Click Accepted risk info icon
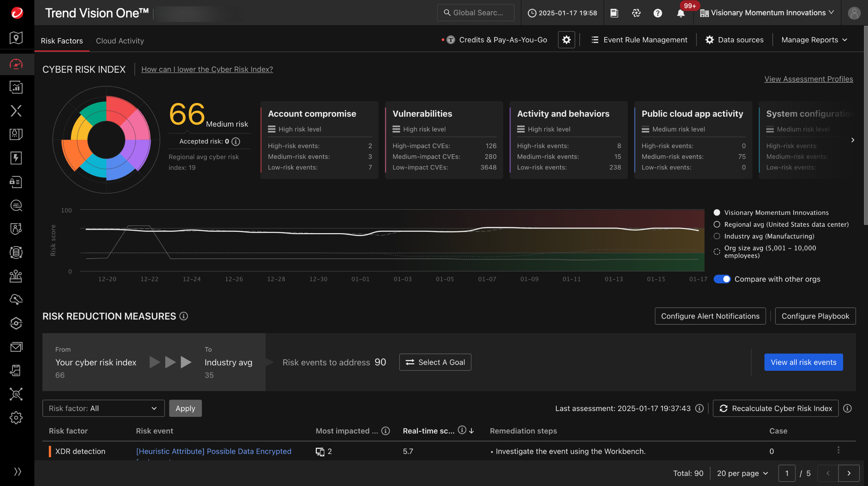The height and width of the screenshot is (486, 868). pos(236,141)
